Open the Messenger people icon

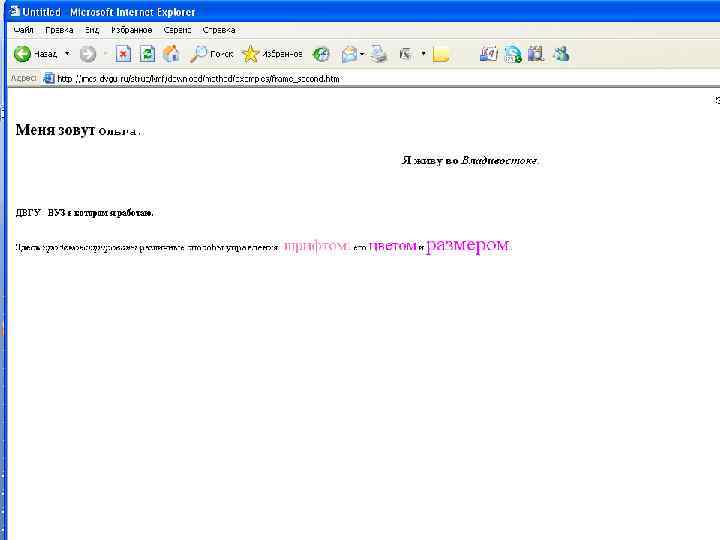[561, 54]
